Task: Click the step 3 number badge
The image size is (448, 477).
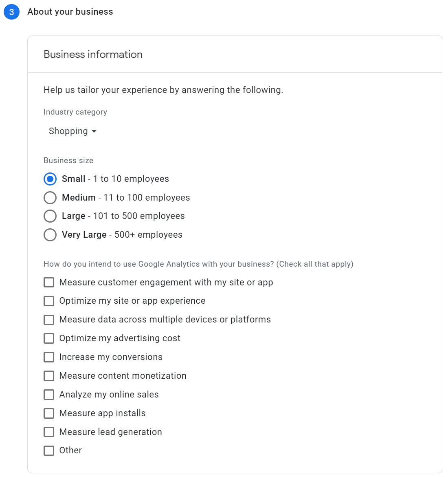Action: point(11,12)
